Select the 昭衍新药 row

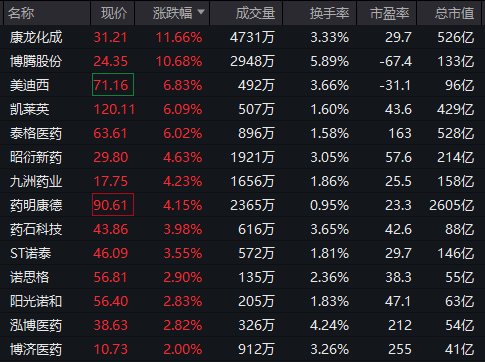pos(242,157)
